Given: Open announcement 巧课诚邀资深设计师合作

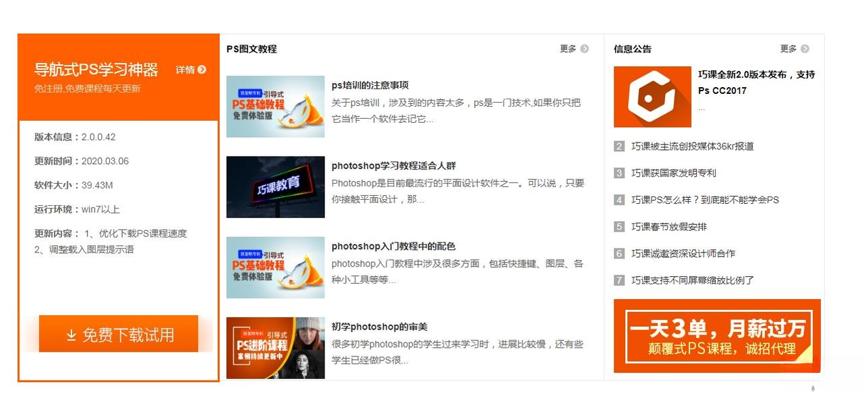Looking at the screenshot, I should click(x=683, y=254).
